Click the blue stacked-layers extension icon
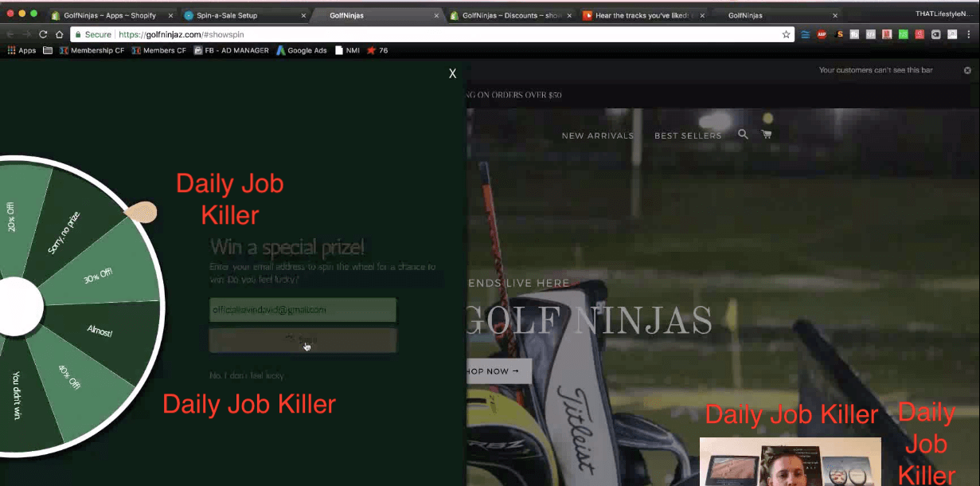This screenshot has height=486, width=980. 806,34
